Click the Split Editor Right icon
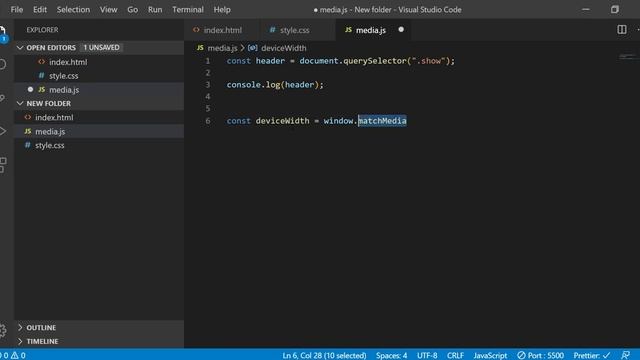This screenshot has height=360, width=640. (x=622, y=29)
